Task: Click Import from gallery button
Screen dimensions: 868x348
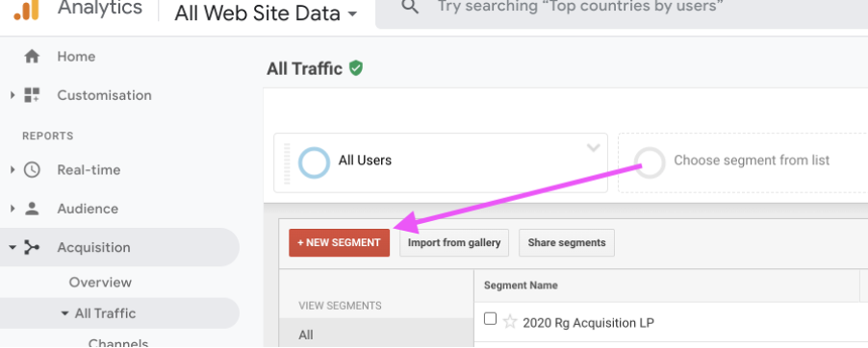Action: [x=454, y=243]
